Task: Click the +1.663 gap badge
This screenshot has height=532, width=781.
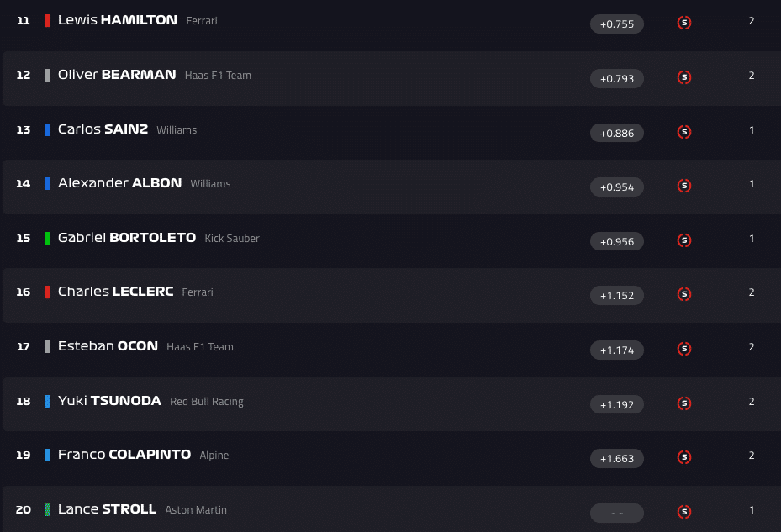Action: tap(617, 459)
